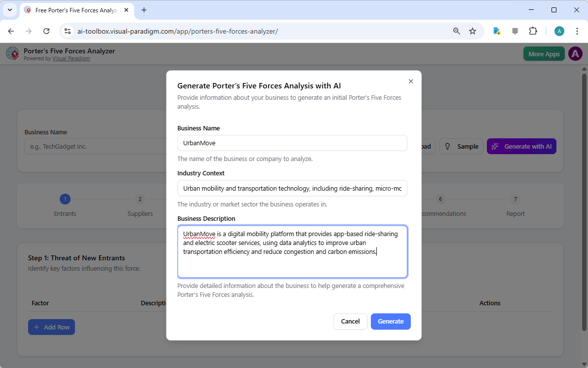Reload the page with the refresh icon

coord(46,31)
